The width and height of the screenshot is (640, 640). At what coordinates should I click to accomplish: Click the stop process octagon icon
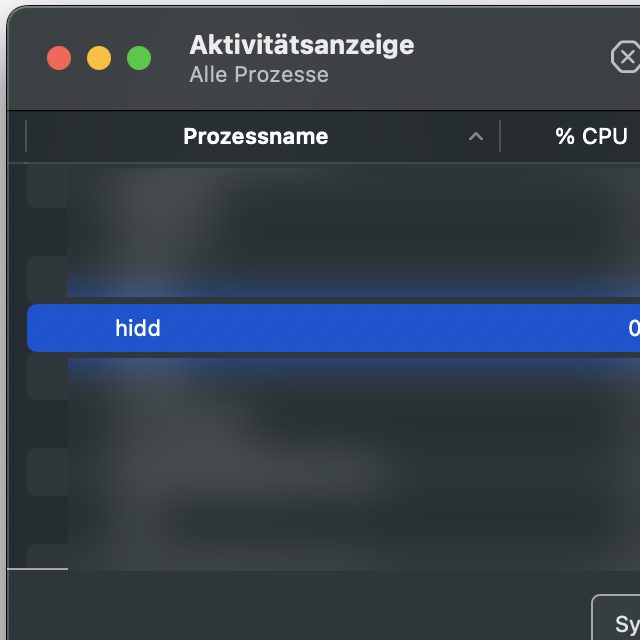pyautogui.click(x=627, y=58)
